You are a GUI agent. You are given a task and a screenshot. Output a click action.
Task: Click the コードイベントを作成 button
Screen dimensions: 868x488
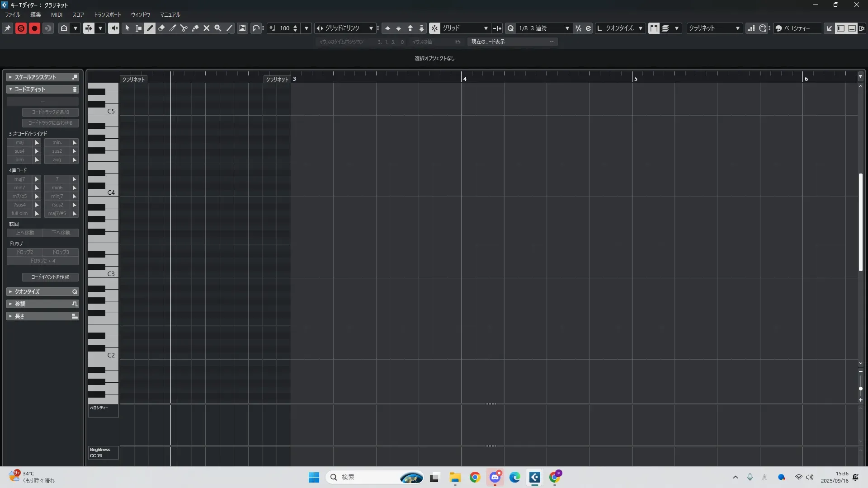(50, 277)
